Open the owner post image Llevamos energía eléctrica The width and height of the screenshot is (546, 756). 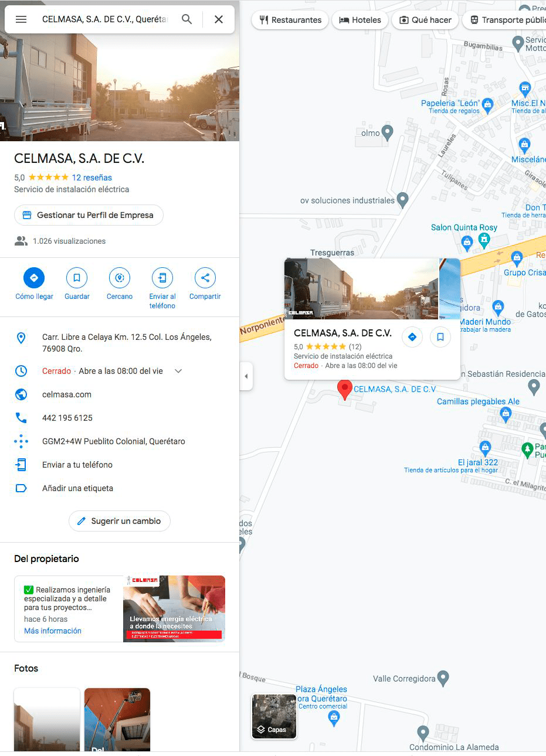tap(174, 609)
